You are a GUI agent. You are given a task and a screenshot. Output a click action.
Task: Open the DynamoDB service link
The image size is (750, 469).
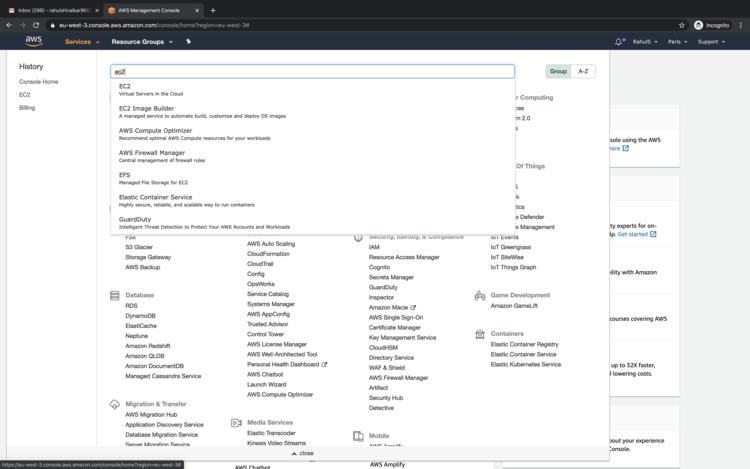pyautogui.click(x=140, y=316)
